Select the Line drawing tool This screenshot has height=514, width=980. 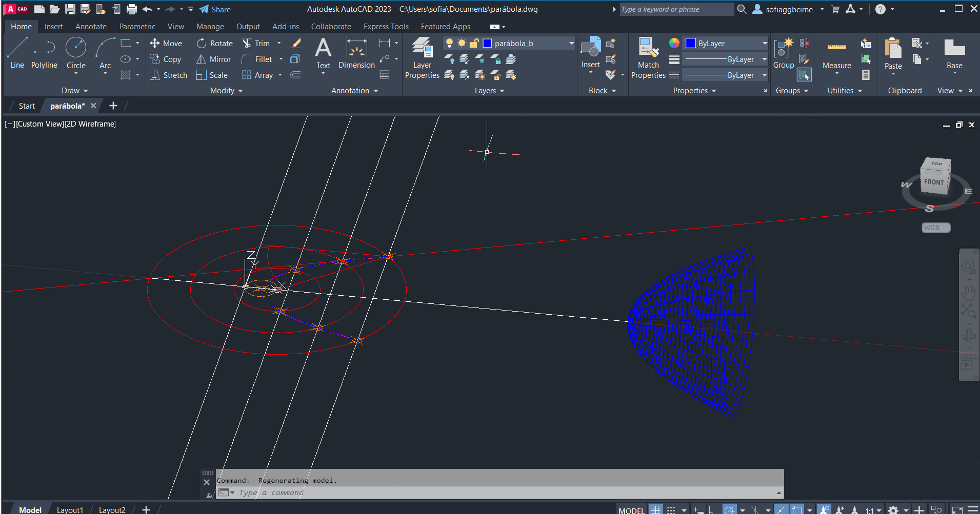17,53
